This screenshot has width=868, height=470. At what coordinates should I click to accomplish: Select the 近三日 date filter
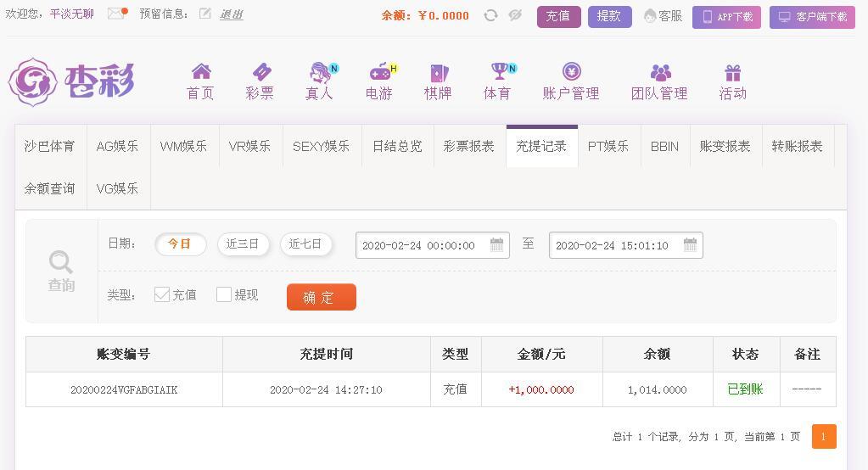[x=243, y=244]
